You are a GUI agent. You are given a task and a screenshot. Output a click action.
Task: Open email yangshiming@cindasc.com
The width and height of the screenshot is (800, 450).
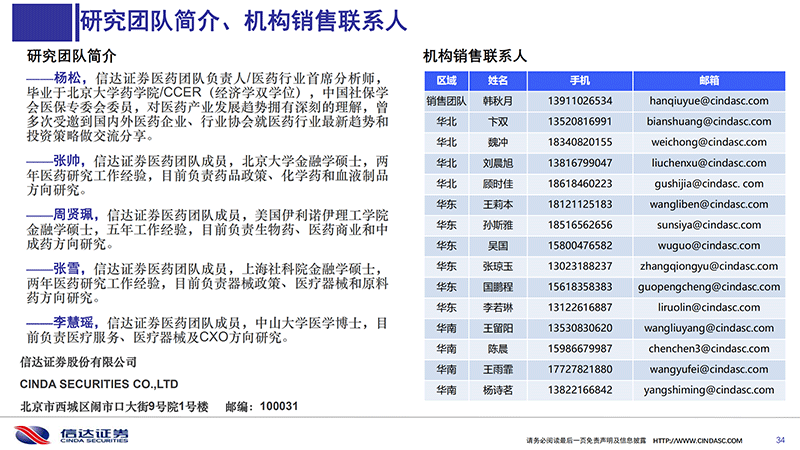709,390
